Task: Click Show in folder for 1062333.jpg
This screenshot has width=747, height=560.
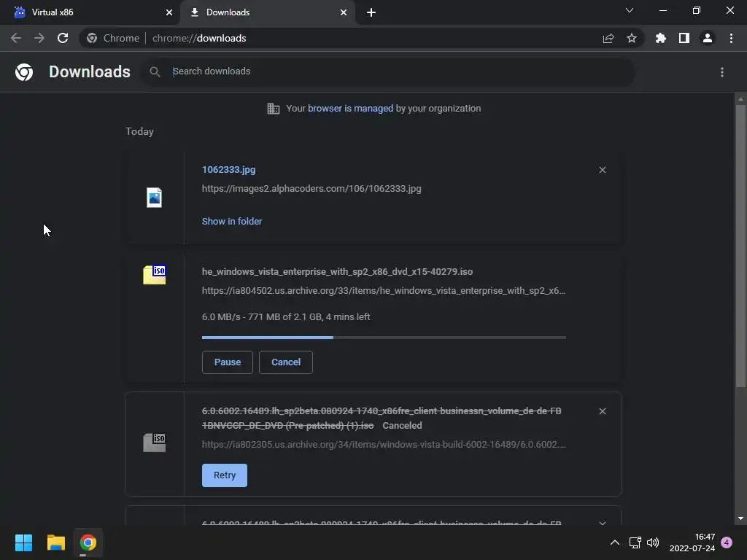Action: pyautogui.click(x=232, y=222)
